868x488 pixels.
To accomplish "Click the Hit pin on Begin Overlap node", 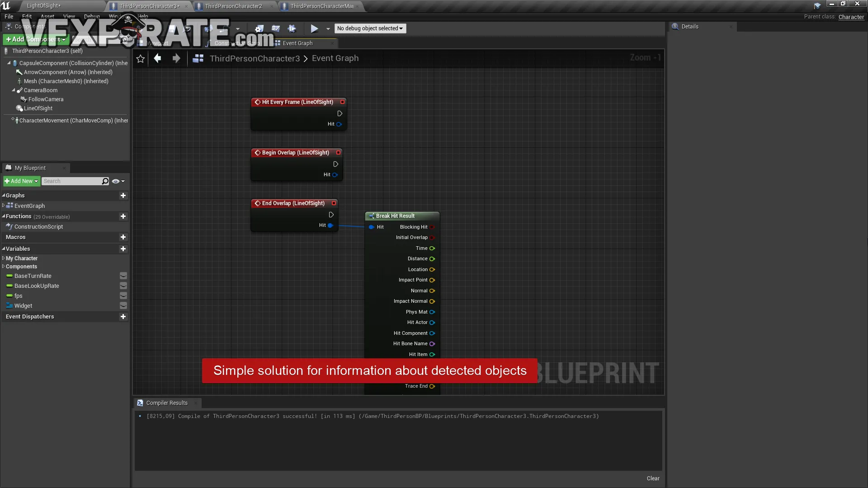I will point(335,175).
